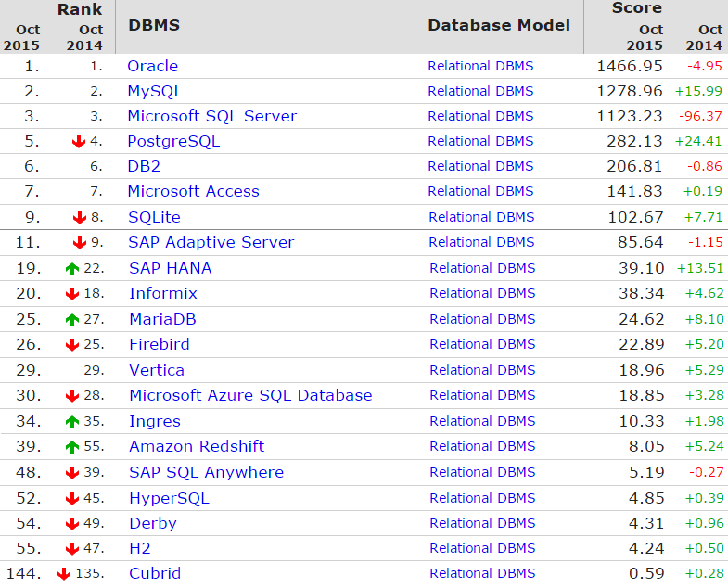The height and width of the screenshot is (588, 728).
Task: Click red down arrow in Firebird row
Action: tap(72, 345)
